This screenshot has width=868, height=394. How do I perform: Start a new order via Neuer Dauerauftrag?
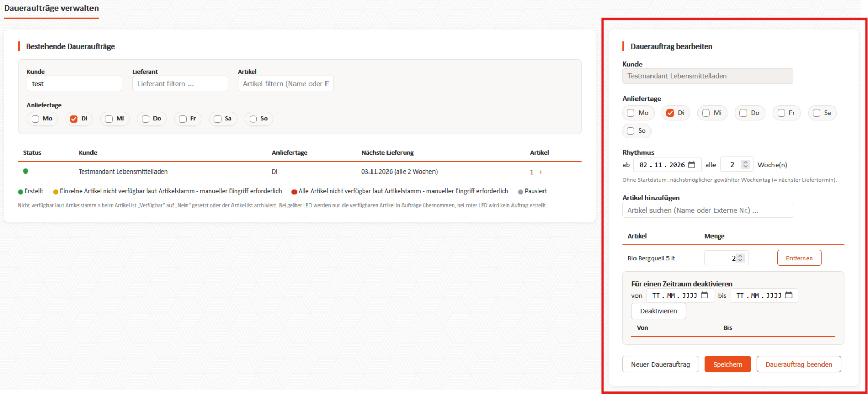click(660, 364)
